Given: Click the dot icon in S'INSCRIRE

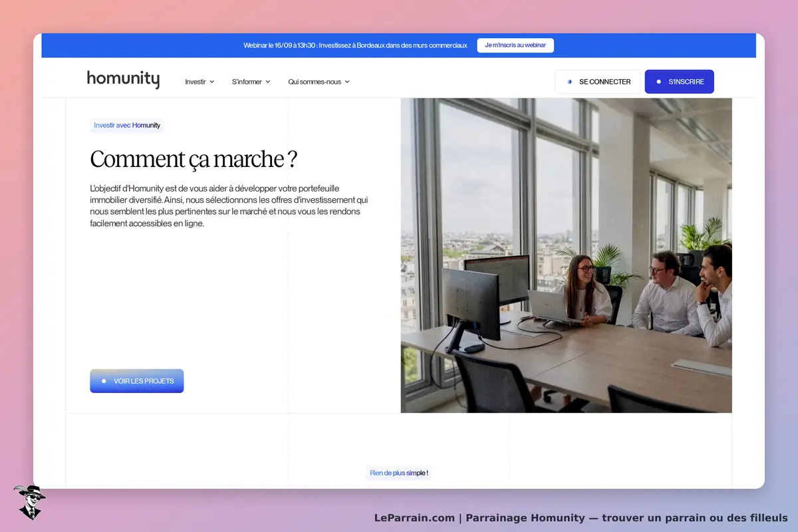Looking at the screenshot, I should [x=658, y=82].
